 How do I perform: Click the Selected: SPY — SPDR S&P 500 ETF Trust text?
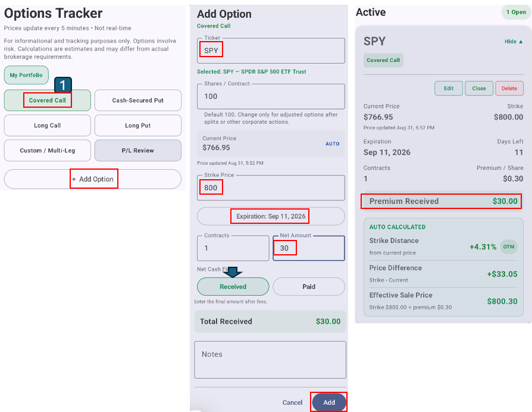251,71
